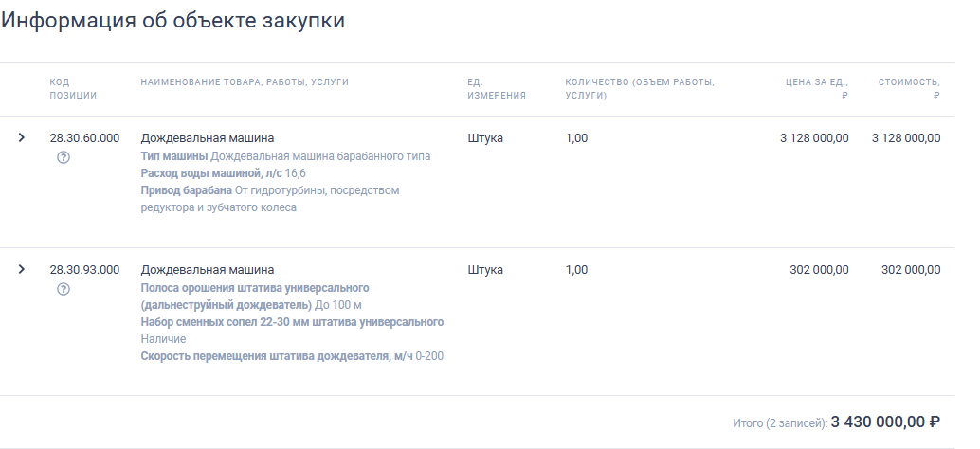
Task: Click the 'Ед. измерения' column header
Action: click(x=497, y=89)
